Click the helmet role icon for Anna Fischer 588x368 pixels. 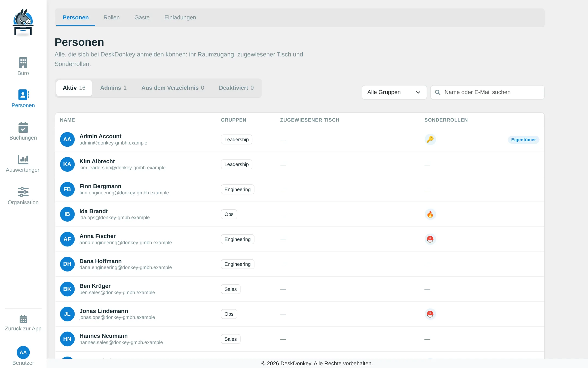[x=430, y=239]
